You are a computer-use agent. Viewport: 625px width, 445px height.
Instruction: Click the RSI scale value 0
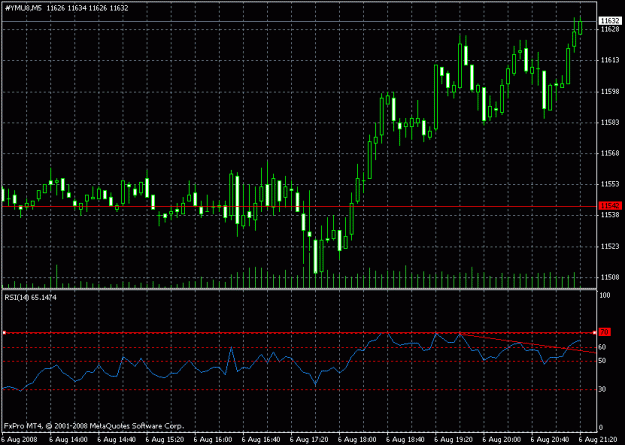601,428
